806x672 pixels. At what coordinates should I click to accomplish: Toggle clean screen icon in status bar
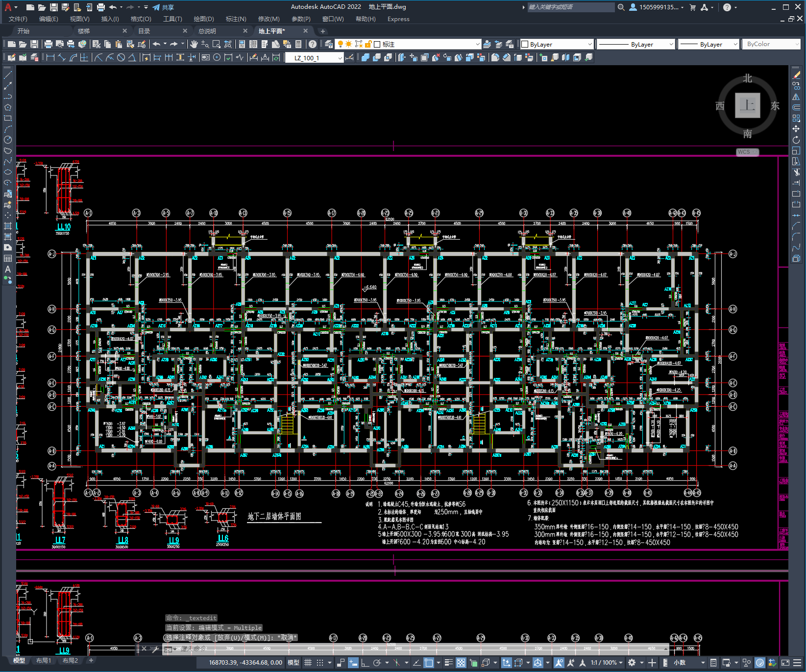point(785,663)
